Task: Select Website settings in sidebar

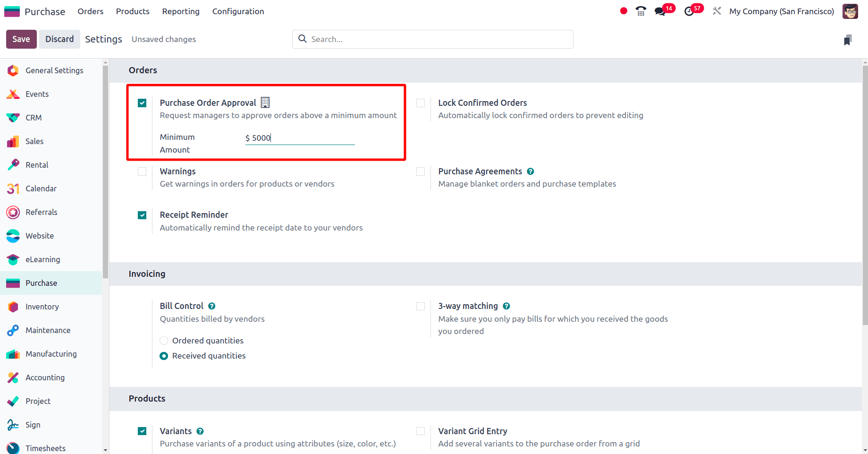Action: tap(51, 236)
